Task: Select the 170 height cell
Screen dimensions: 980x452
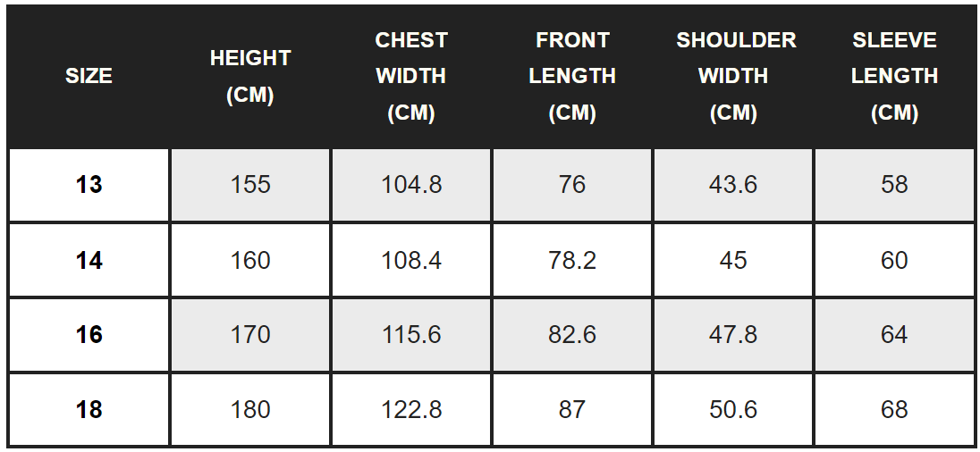Action: pos(250,334)
